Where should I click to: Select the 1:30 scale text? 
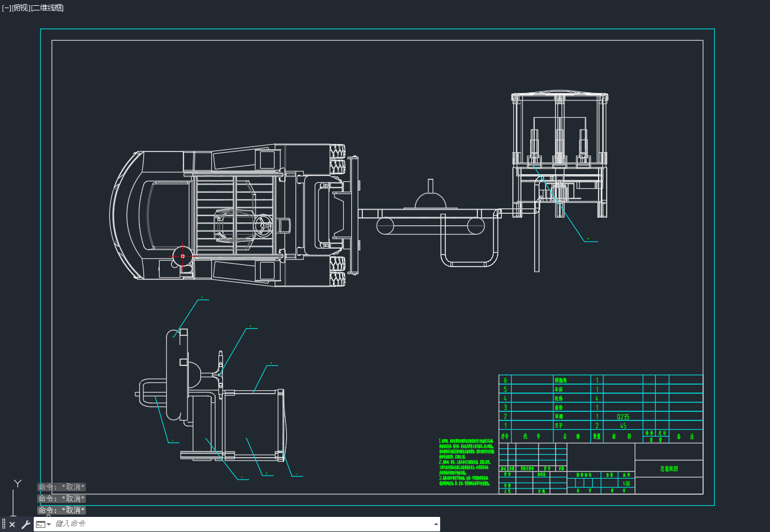626,483
